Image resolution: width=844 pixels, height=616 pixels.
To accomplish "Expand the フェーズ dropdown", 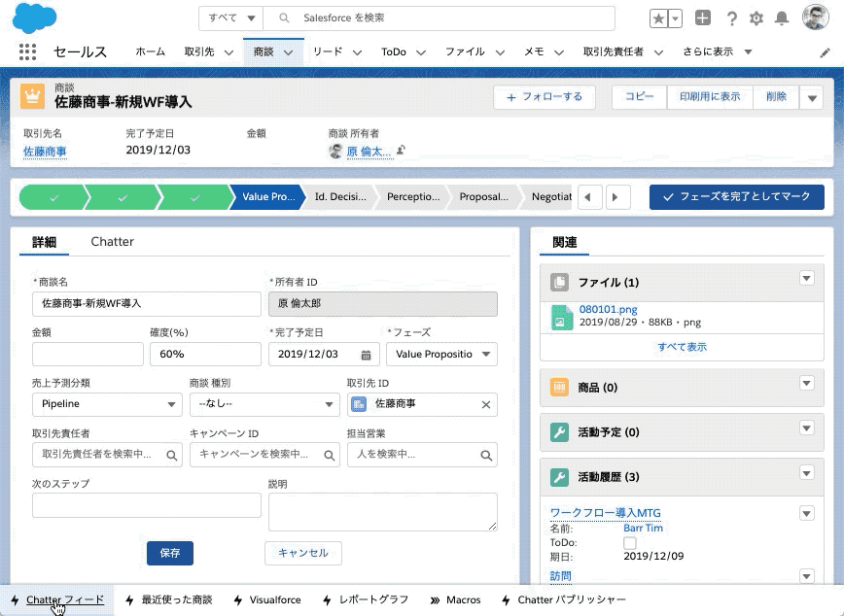I will (x=441, y=355).
